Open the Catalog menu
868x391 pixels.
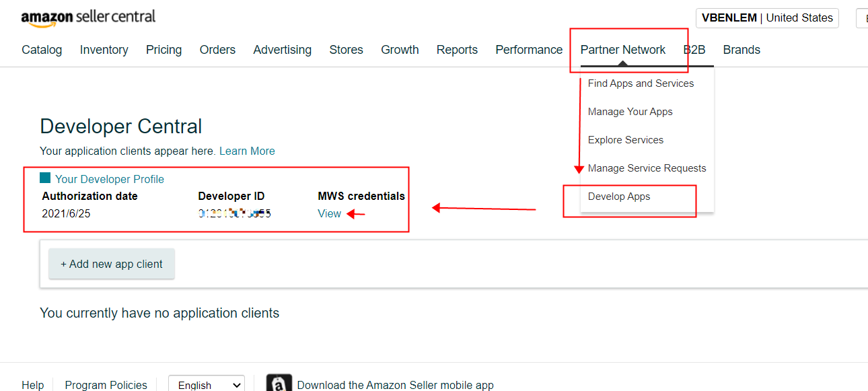point(42,50)
